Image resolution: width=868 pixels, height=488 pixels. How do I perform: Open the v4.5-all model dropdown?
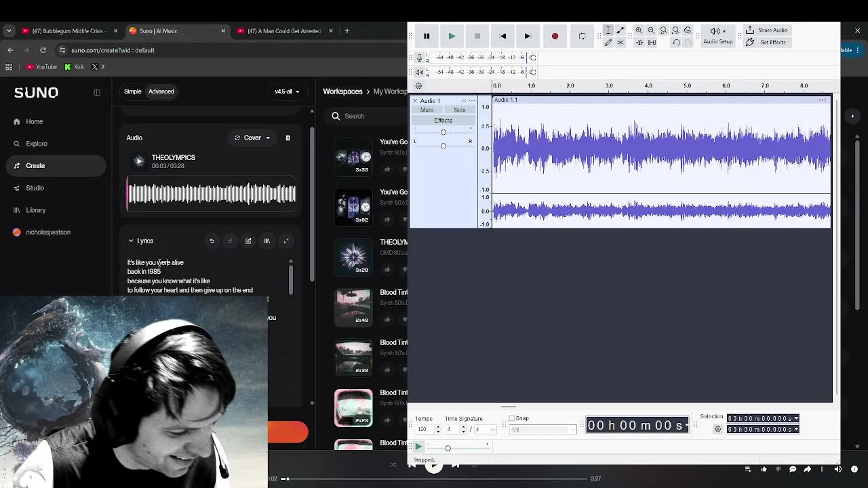[287, 91]
